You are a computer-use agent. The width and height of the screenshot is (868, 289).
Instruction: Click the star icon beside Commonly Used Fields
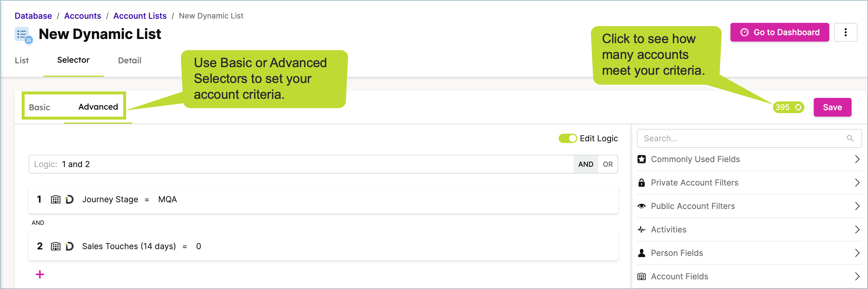point(642,159)
